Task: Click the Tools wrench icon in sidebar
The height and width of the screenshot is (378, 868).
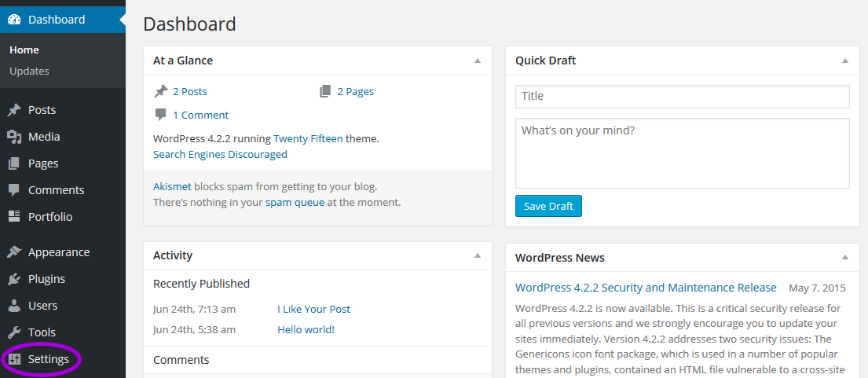Action: click(14, 332)
